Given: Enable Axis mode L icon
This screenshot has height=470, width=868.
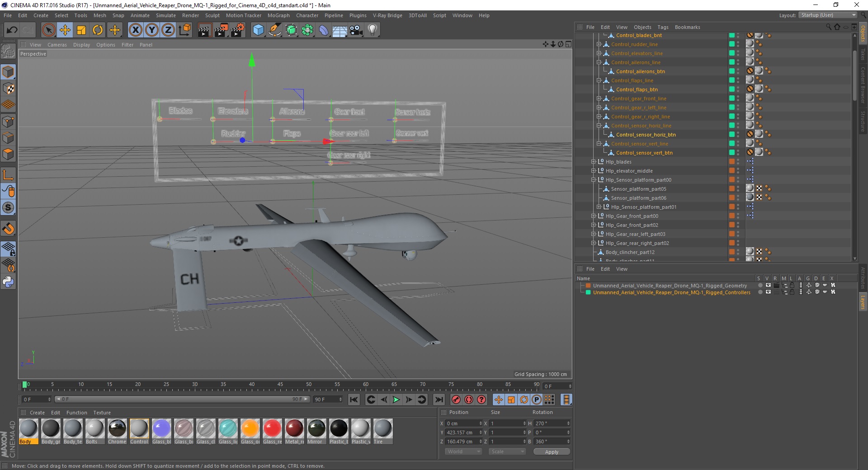Looking at the screenshot, I should pyautogui.click(x=8, y=174).
